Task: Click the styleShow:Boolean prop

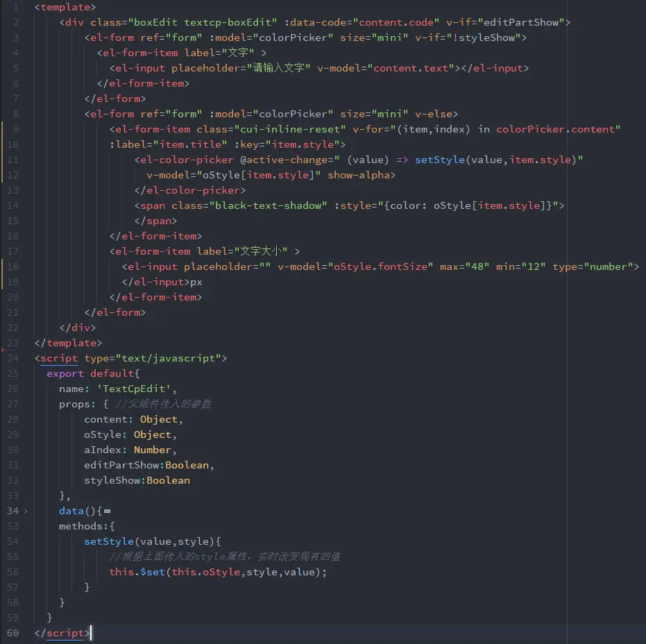Action: point(137,480)
